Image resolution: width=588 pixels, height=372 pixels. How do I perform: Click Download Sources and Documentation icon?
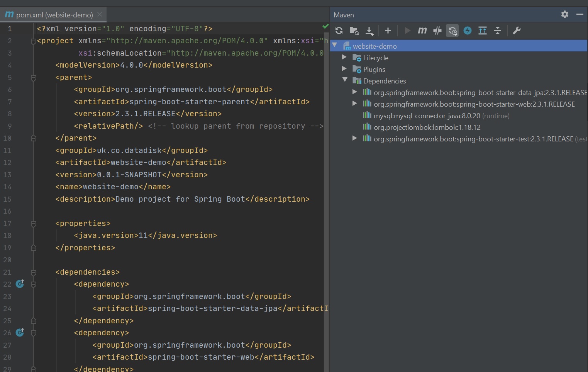[x=369, y=31]
